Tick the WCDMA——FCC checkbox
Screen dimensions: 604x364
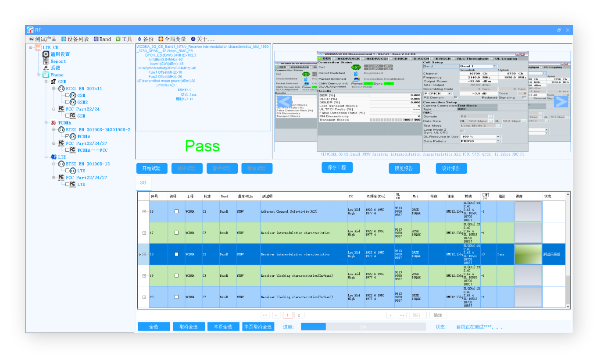(x=68, y=150)
